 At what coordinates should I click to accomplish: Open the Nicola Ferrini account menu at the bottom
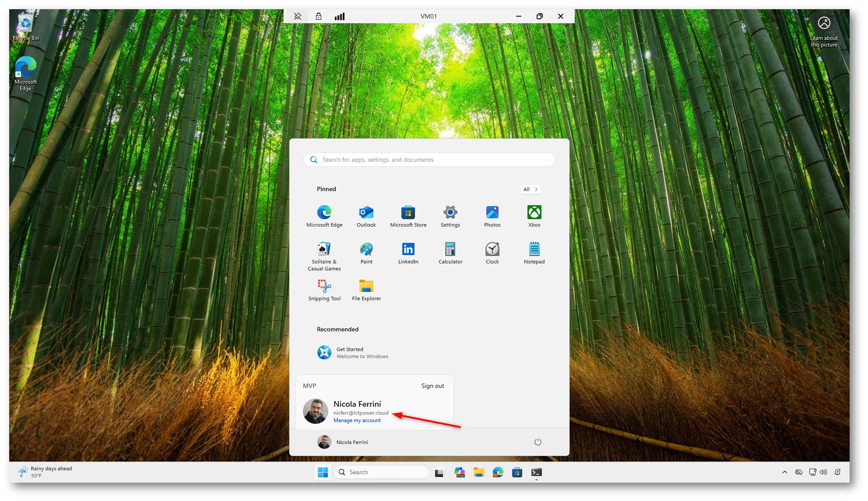point(343,442)
